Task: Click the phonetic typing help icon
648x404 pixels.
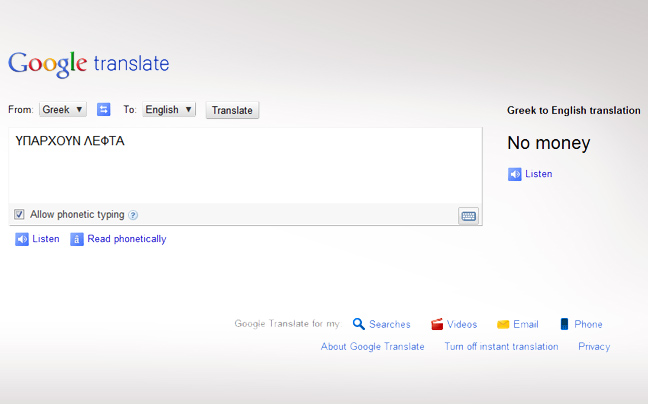Action: coord(133,215)
